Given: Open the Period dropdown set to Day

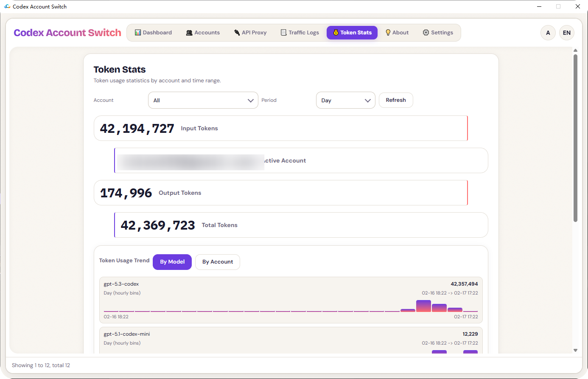Looking at the screenshot, I should click(x=345, y=100).
